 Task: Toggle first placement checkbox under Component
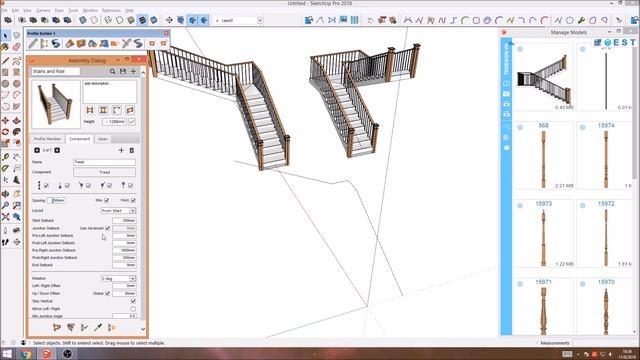coord(47,186)
